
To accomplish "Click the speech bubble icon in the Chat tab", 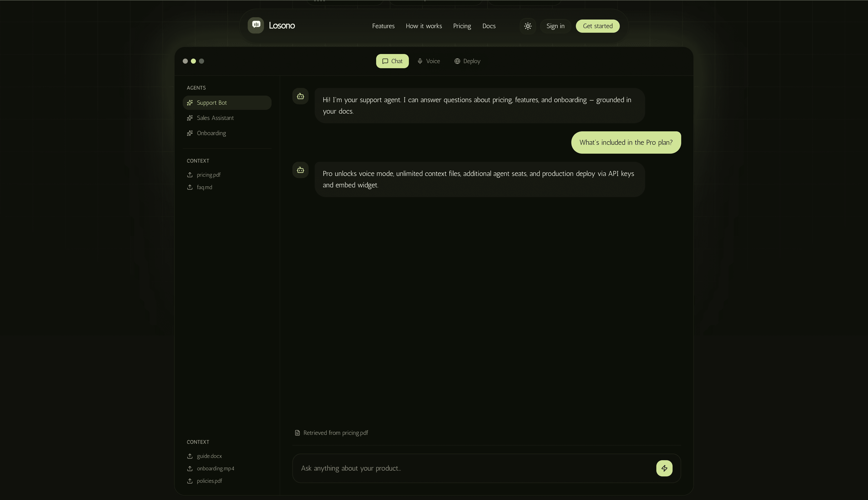I will (x=385, y=61).
